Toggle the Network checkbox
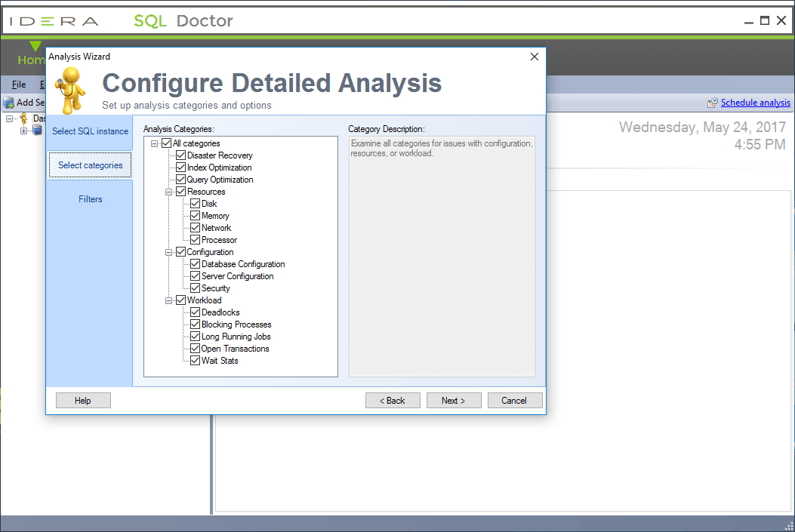The height and width of the screenshot is (532, 795). [x=196, y=227]
